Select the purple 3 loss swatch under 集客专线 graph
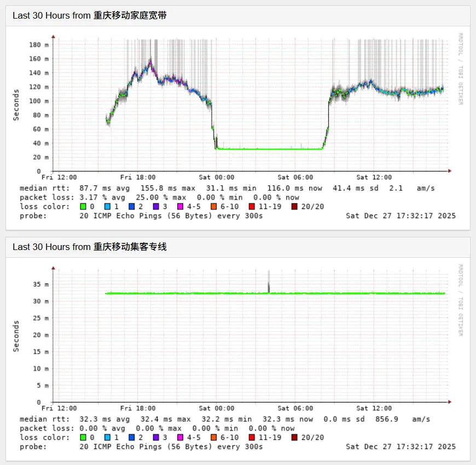Image resolution: width=476 pixels, height=465 pixels. click(x=156, y=438)
